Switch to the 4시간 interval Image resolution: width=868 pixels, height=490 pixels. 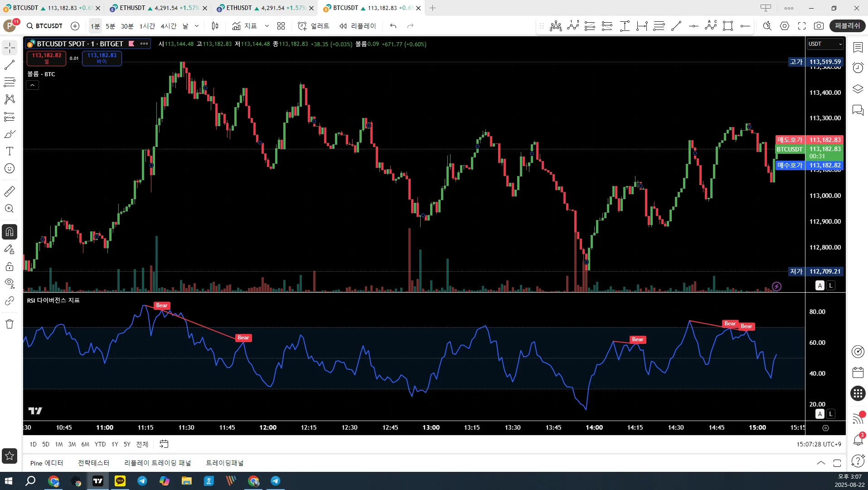click(x=169, y=26)
